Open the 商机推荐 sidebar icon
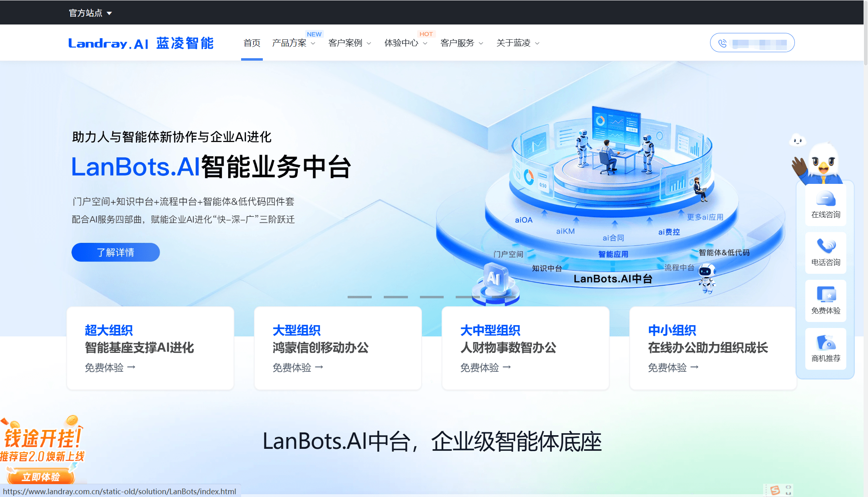Image resolution: width=868 pixels, height=497 pixels. click(826, 342)
